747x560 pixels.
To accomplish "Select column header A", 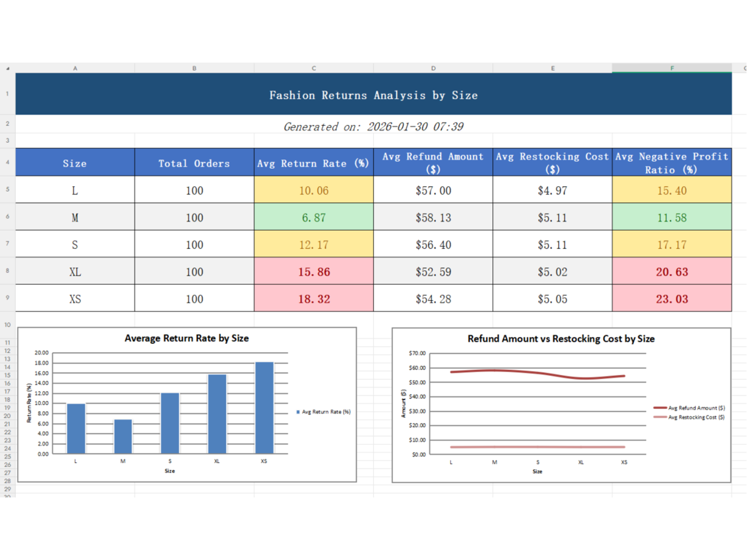I will pyautogui.click(x=75, y=68).
